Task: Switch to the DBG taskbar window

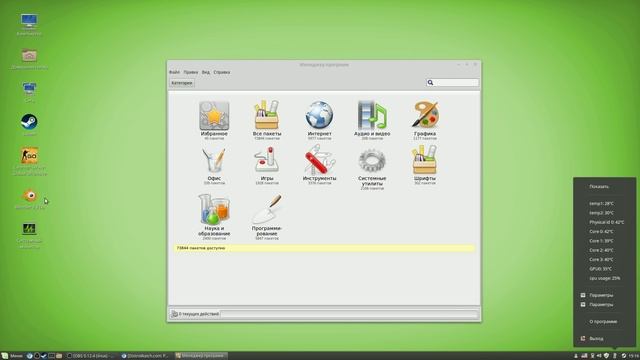Action: click(x=91, y=356)
